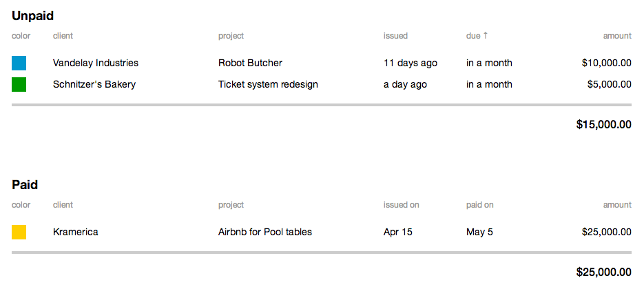Screen dimensions: 644x287
Task: Sort Paid table by issued on header
Action: pyautogui.click(x=402, y=205)
